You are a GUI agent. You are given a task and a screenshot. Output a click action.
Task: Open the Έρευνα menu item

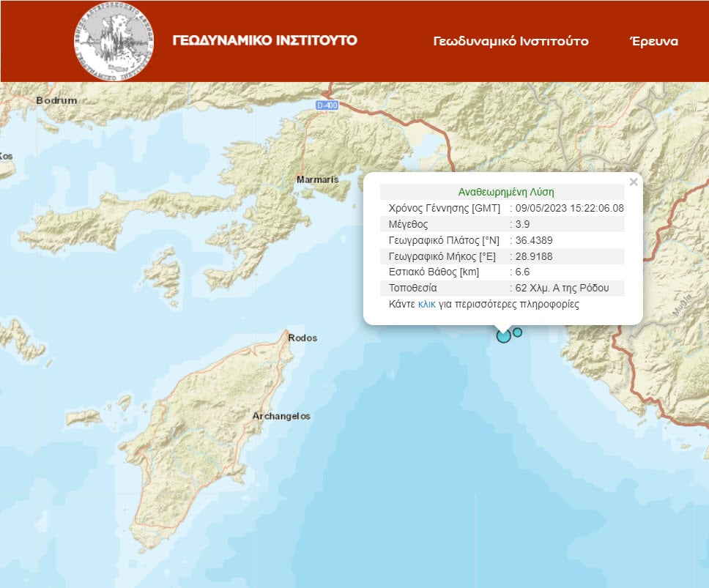coord(654,41)
